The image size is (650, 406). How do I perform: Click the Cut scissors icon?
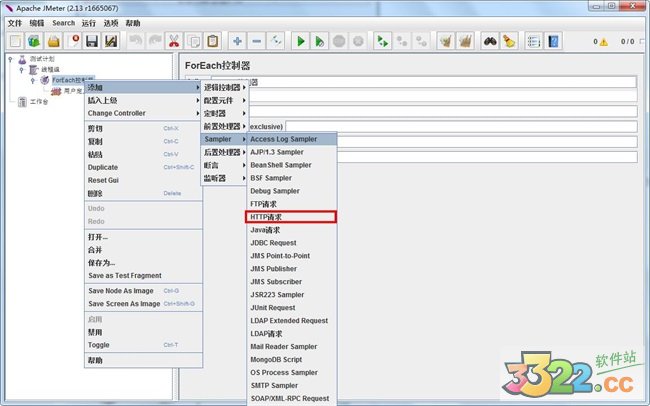point(174,41)
